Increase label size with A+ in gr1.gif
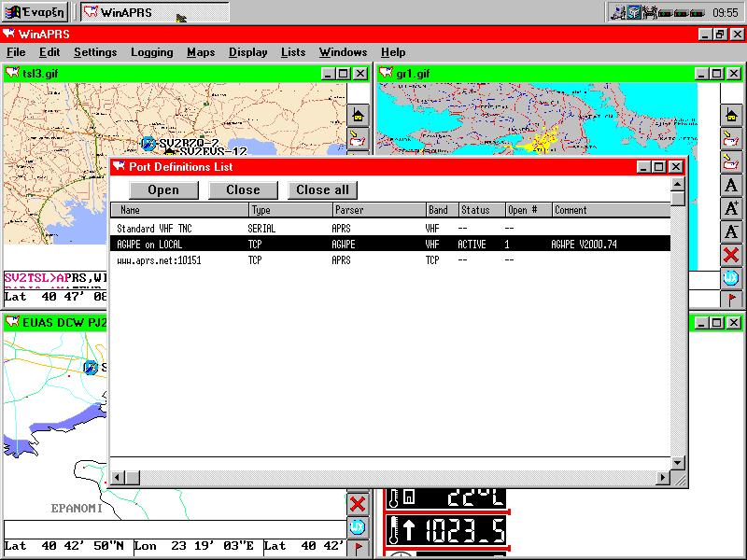The width and height of the screenshot is (747, 560). pos(731,208)
